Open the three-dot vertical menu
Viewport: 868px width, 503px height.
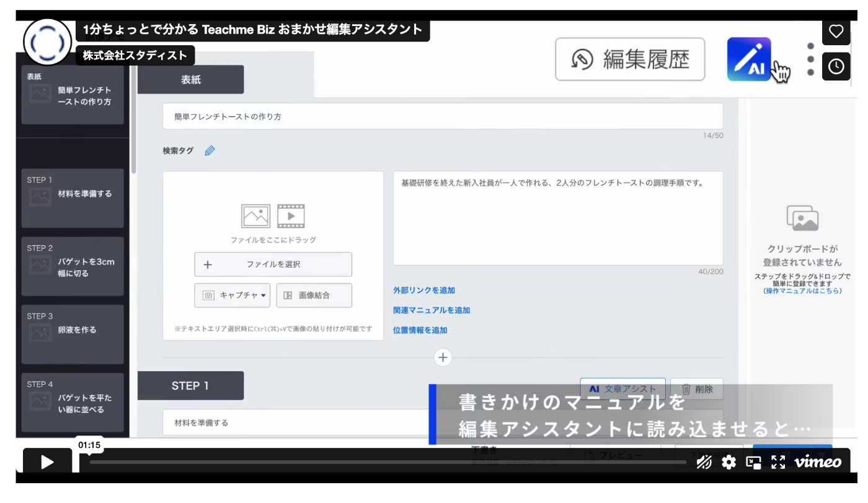[x=810, y=59]
